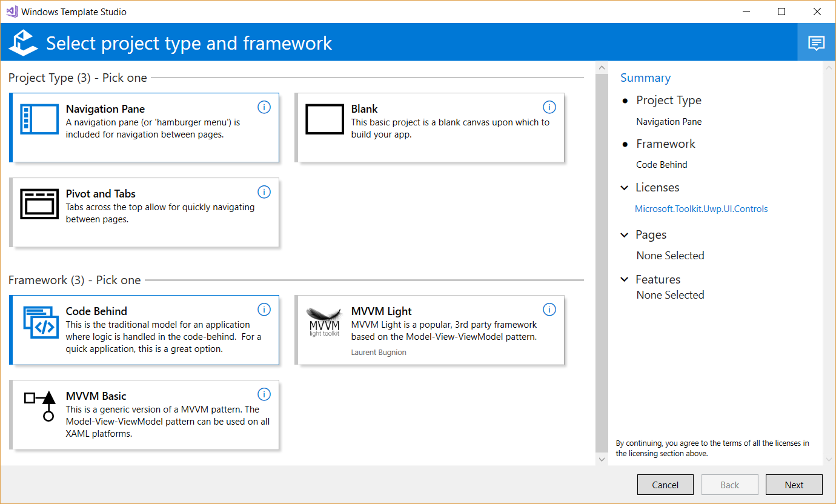Viewport: 836px width, 504px height.
Task: Open the Microsoft.Toolkit.Uwp.UI.Controls license link
Action: (x=701, y=208)
